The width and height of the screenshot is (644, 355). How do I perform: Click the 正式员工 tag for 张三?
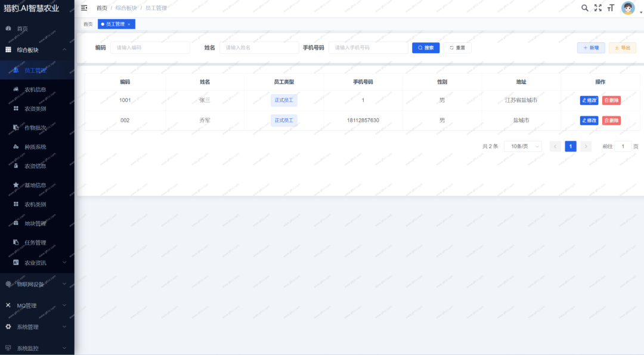[284, 100]
